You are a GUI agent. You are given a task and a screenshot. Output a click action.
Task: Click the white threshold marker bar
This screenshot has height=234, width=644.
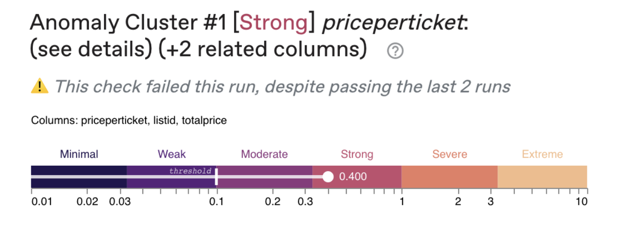tap(216, 177)
